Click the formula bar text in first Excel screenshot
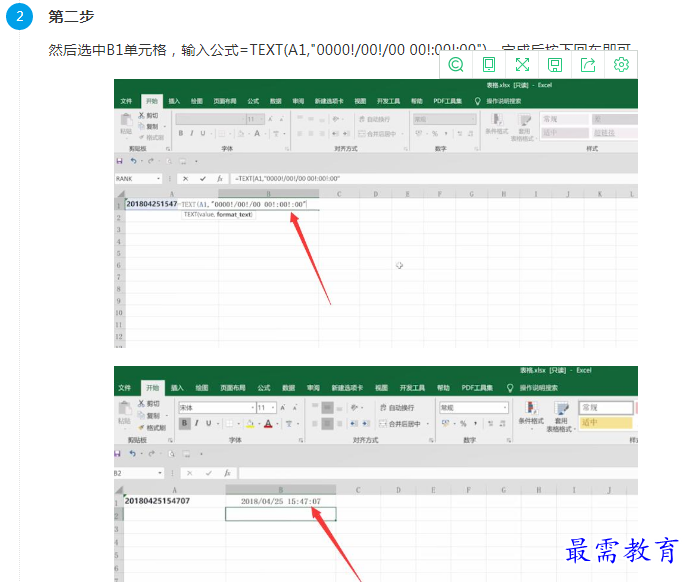Viewport: 687px width, 582px height. [x=287, y=179]
